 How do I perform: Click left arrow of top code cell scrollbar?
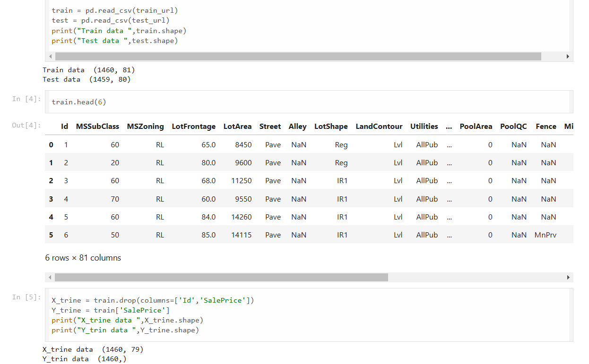tap(50, 57)
